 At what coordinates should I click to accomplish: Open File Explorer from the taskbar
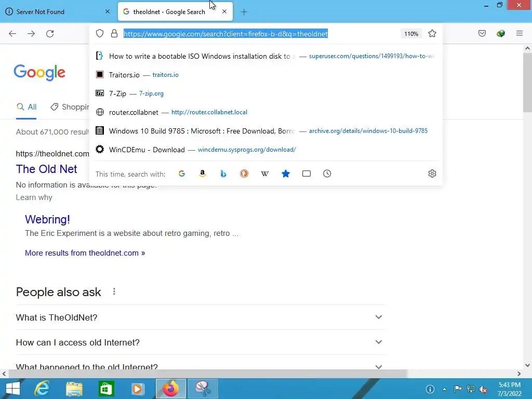pyautogui.click(x=74, y=389)
